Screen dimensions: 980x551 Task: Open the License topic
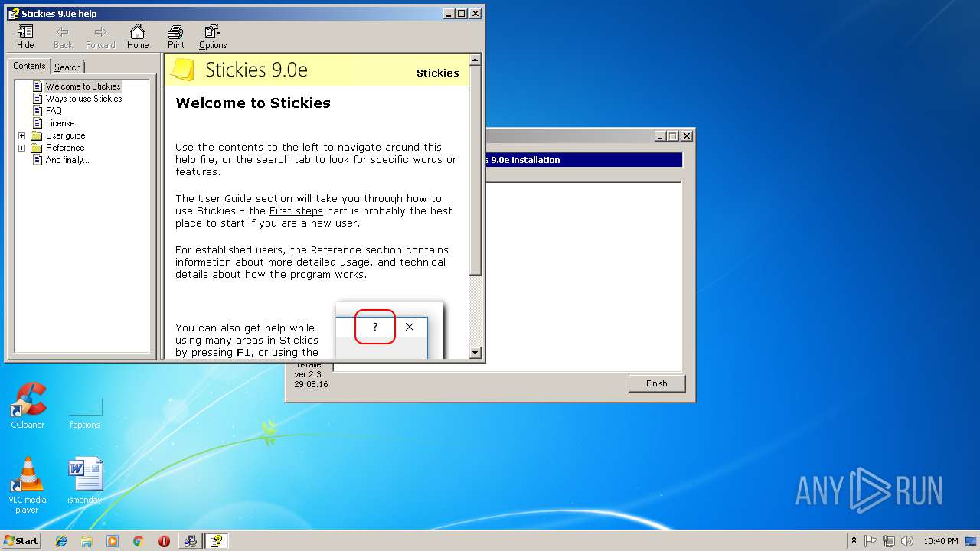coord(60,123)
